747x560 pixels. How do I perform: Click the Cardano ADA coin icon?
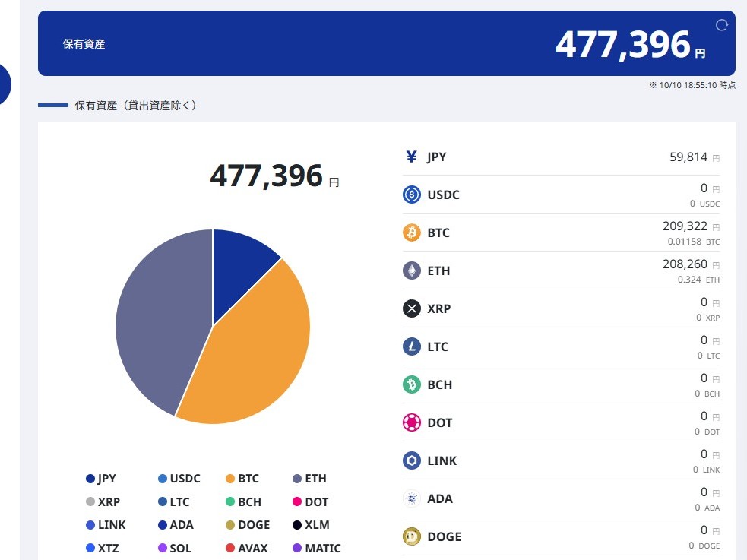point(411,498)
